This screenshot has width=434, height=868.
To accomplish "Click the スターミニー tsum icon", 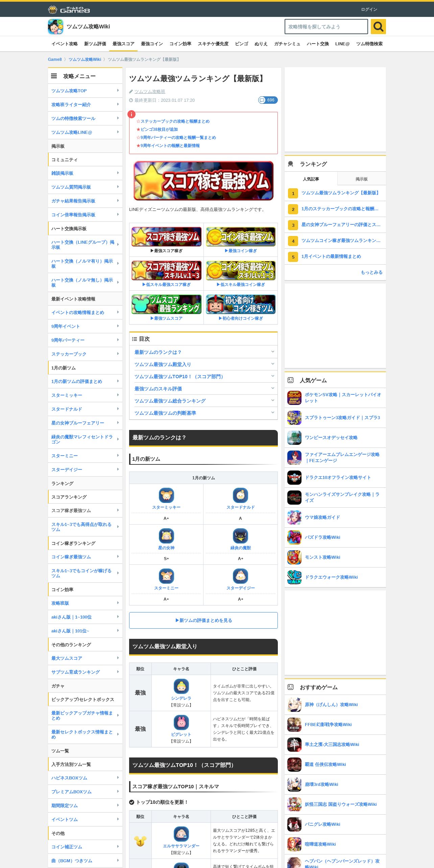I will 166,576.
